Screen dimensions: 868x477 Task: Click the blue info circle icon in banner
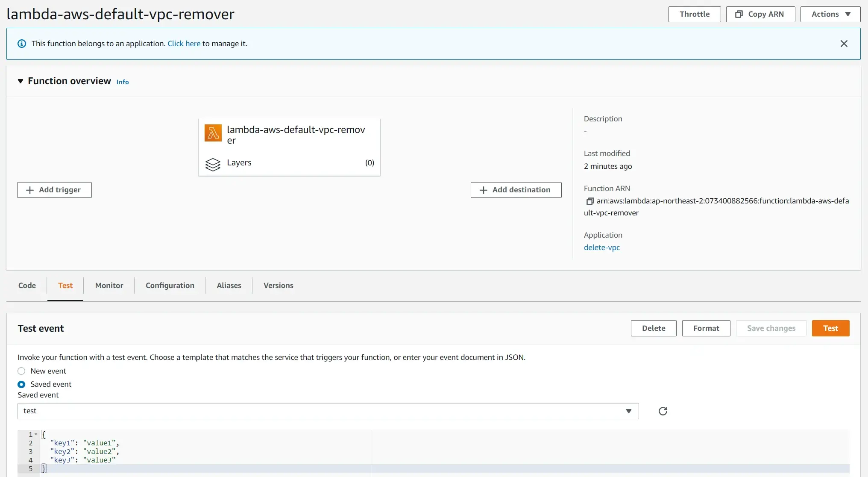coord(22,44)
